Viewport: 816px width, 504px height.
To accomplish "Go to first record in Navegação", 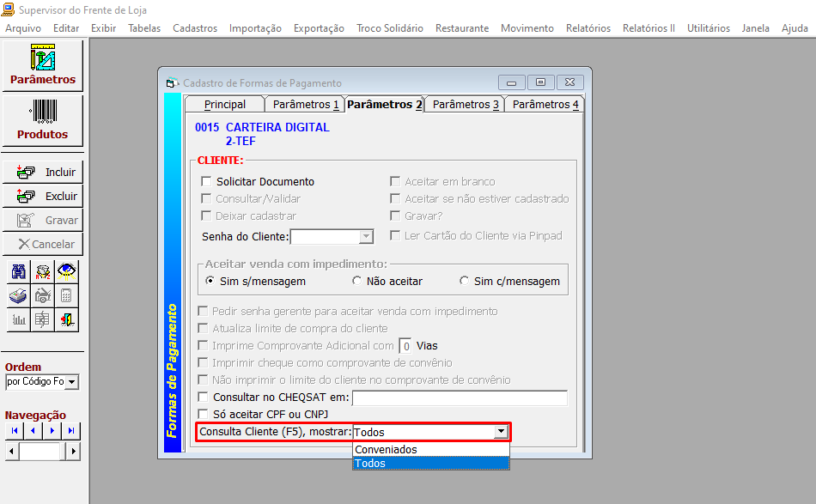I will [x=14, y=431].
